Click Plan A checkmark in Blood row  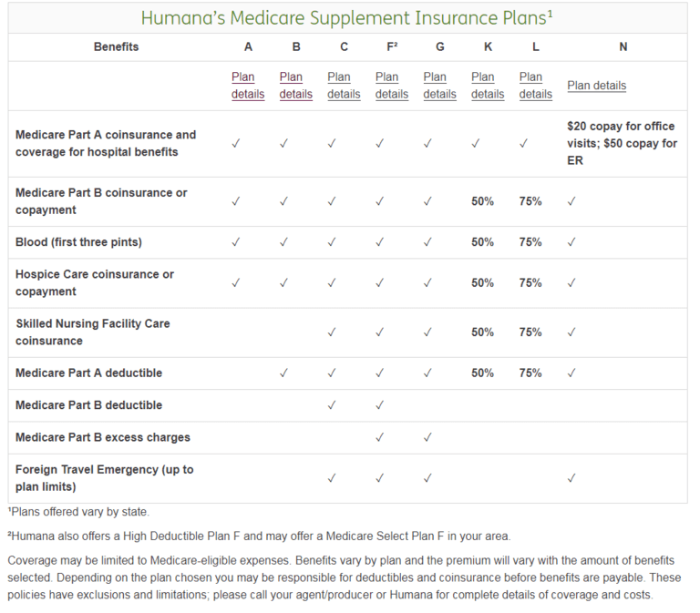236,242
